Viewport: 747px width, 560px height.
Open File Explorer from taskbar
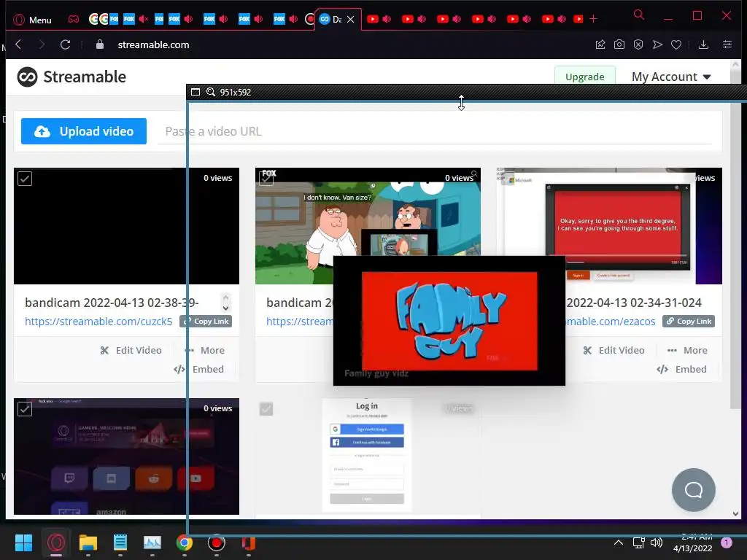(x=88, y=542)
